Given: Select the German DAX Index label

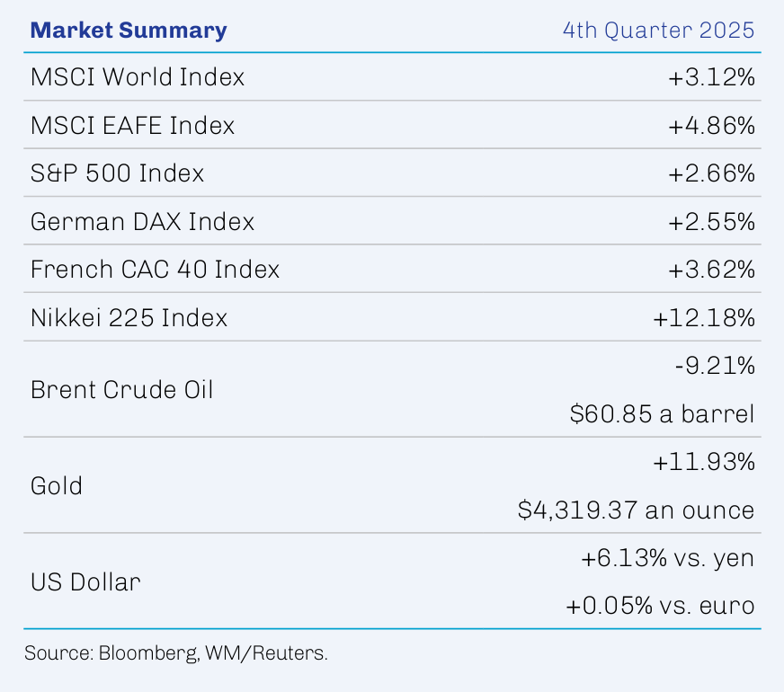Looking at the screenshot, I should click(142, 221).
